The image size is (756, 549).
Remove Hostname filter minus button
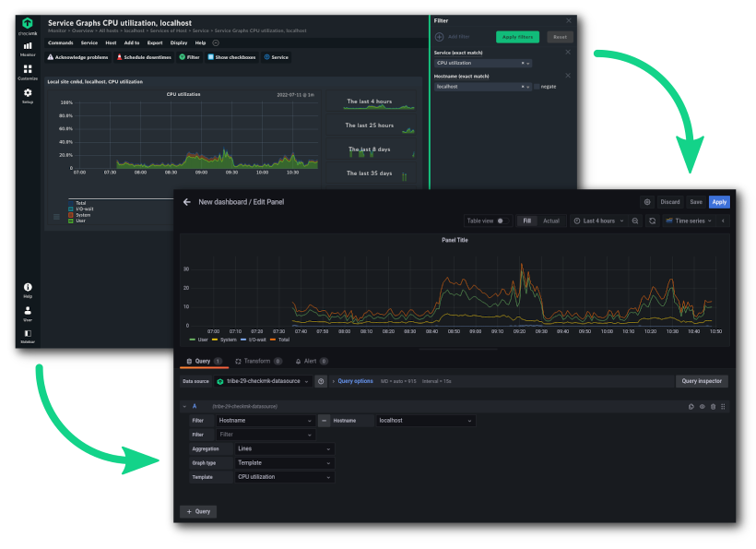click(324, 421)
